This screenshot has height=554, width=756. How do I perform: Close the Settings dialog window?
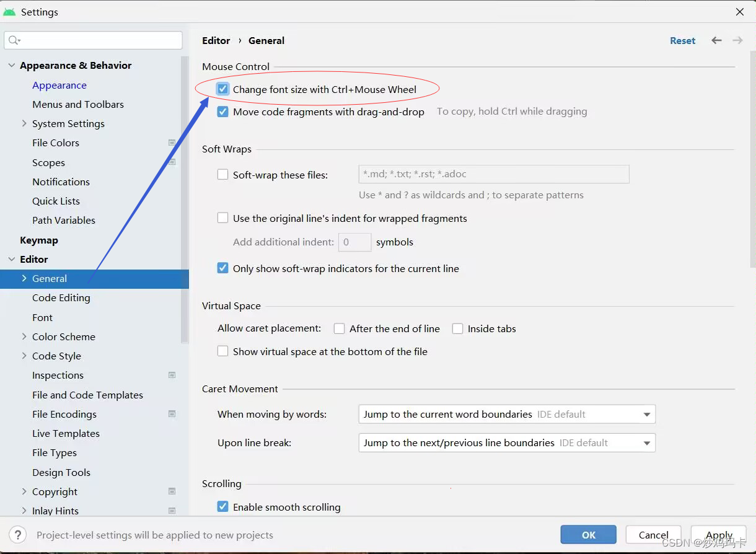point(740,12)
